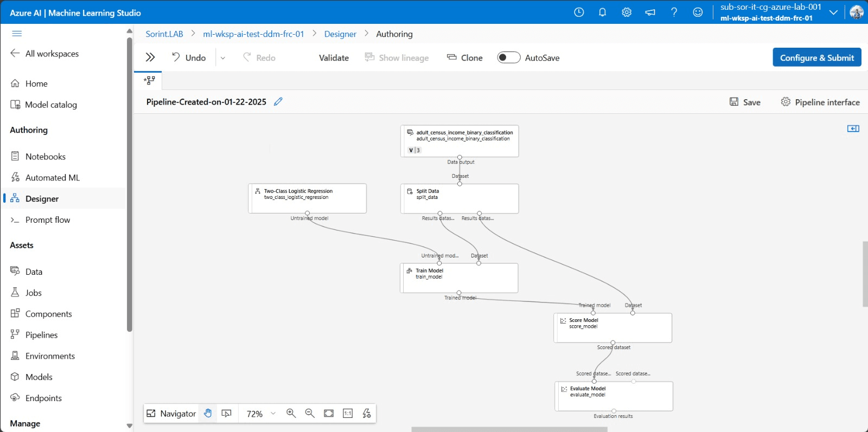
Task: Open the 72% zoom level dropdown
Action: 261,414
